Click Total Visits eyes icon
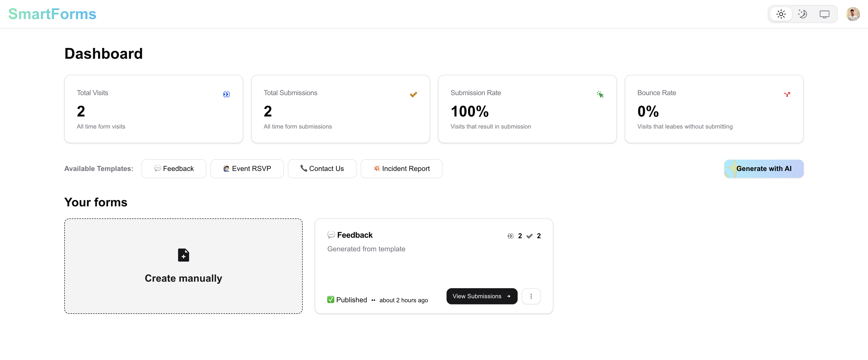Viewport: 868px width, 360px height. 227,95
